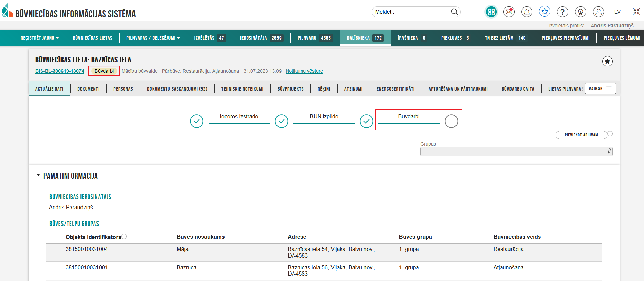Open Pilnvaru 4363 menu item

315,38
